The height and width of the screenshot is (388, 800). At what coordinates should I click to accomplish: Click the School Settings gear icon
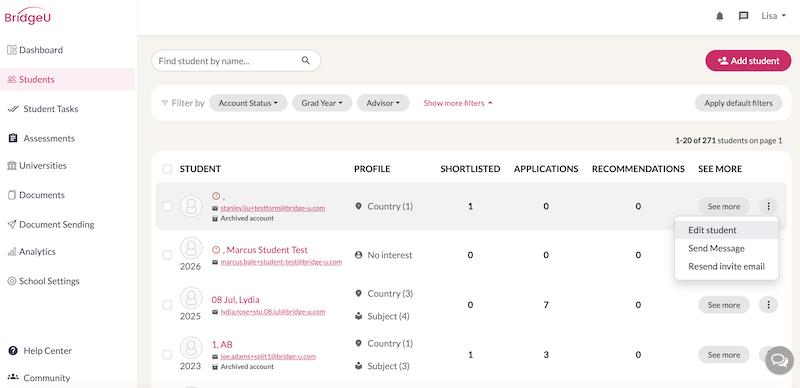point(12,281)
